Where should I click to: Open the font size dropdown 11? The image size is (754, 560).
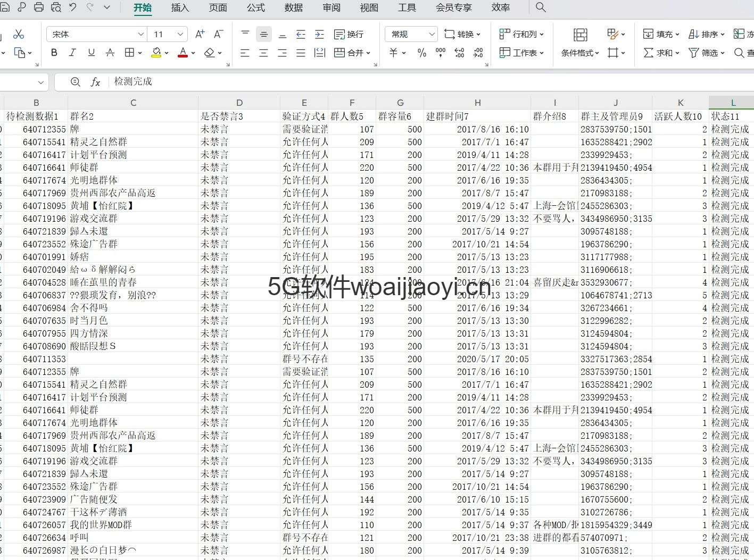click(180, 34)
